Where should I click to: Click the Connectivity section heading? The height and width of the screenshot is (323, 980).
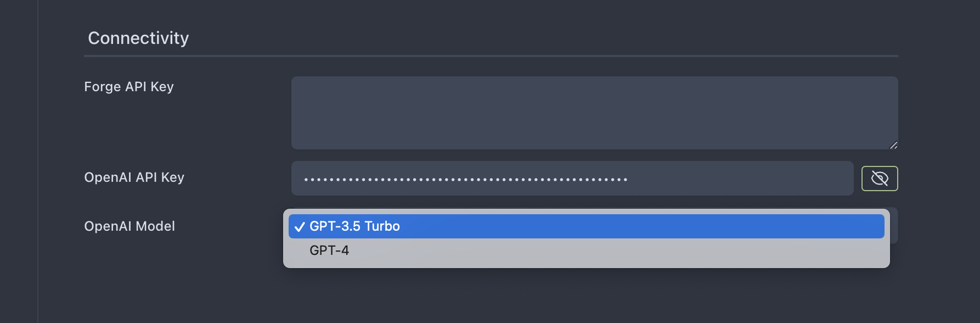click(138, 38)
